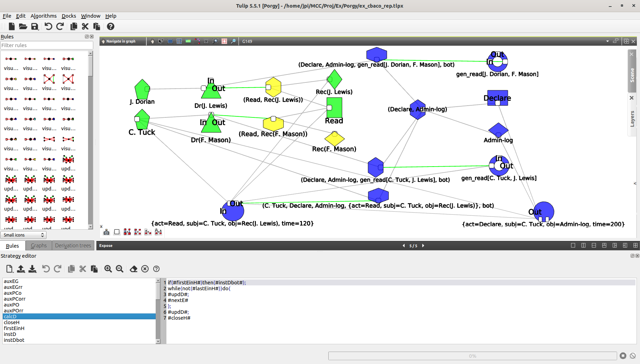
Task: Open help with the question mark icon
Action: (x=110, y=26)
